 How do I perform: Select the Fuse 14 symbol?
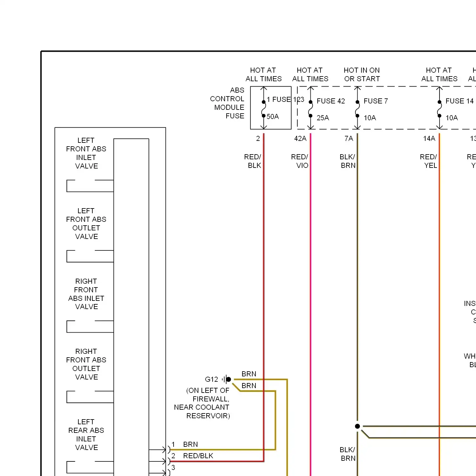[439, 108]
